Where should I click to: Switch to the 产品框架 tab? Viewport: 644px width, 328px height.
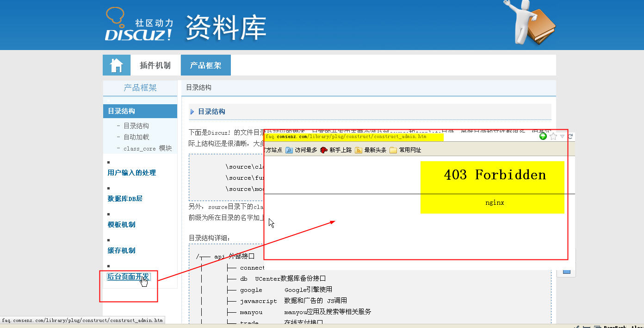click(206, 65)
